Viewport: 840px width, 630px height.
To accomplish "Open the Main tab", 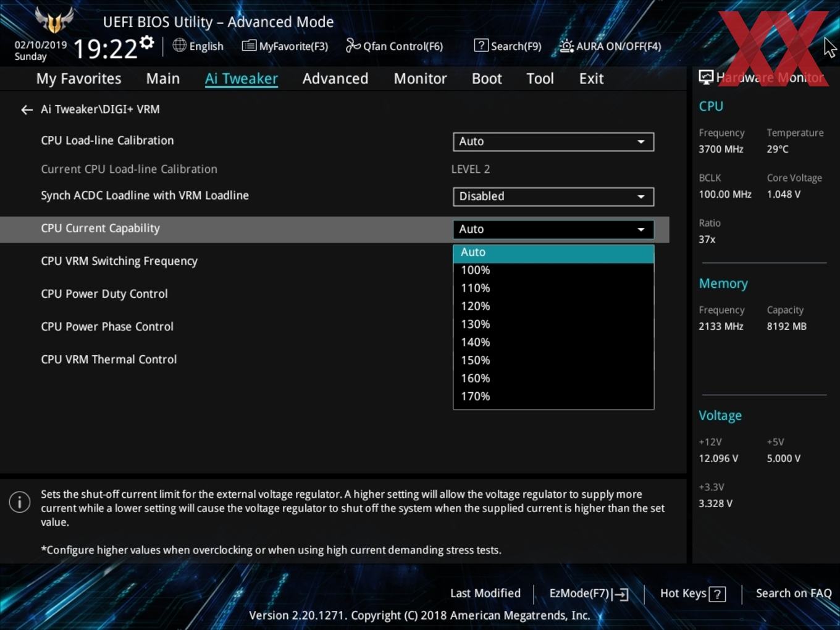I will click(x=163, y=79).
